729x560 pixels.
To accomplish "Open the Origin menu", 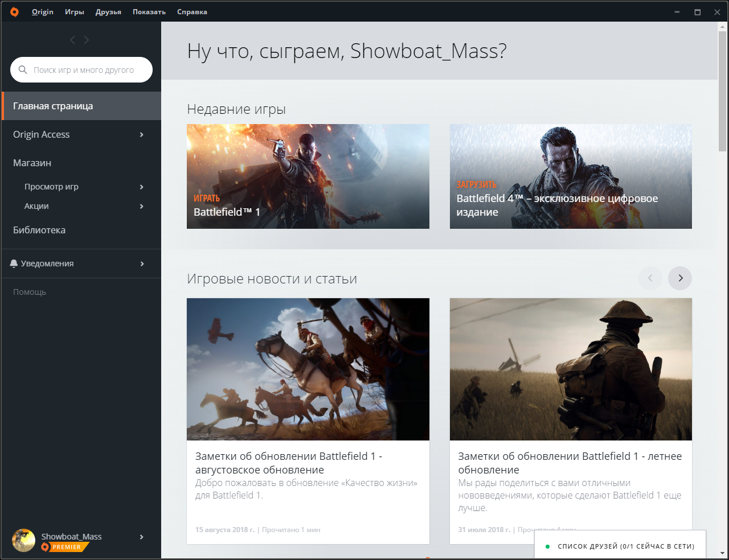I will point(43,12).
